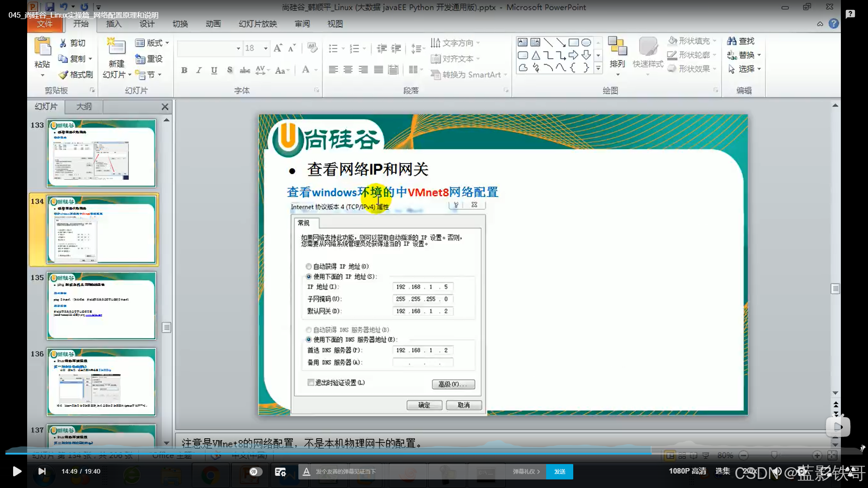Select 自动获得 IP 地址 radio button
868x488 pixels.
[308, 266]
